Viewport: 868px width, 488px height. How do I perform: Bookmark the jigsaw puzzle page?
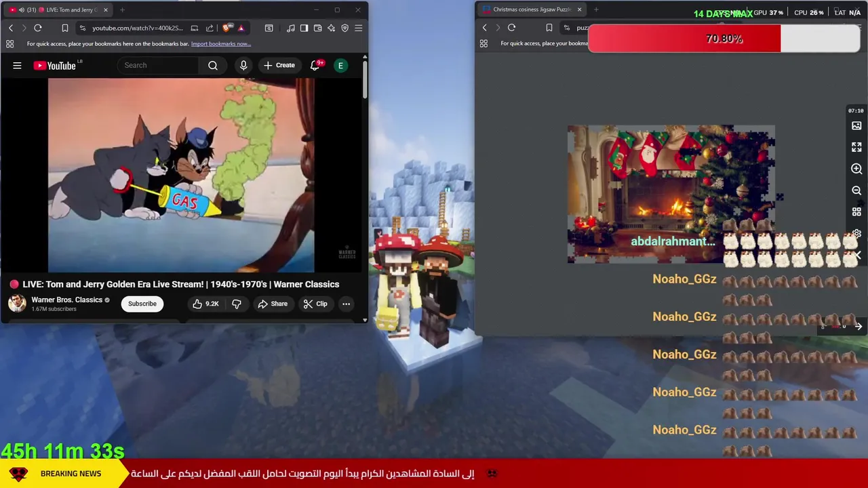click(549, 28)
